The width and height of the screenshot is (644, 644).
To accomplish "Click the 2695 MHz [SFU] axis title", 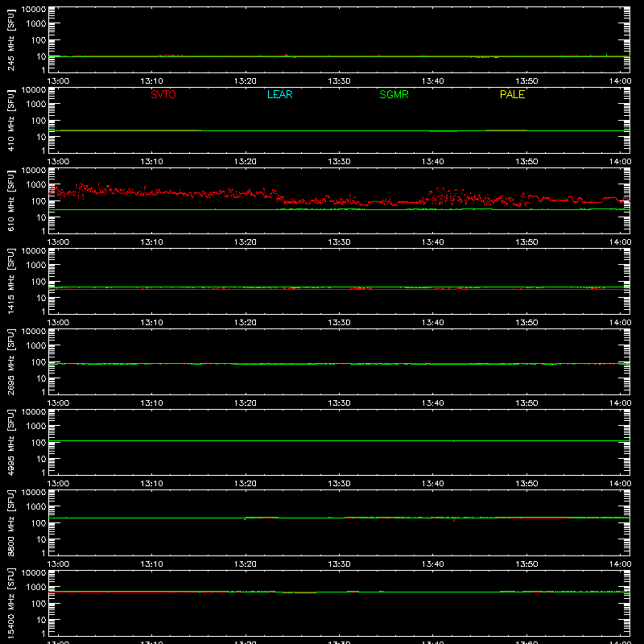I will point(10,362).
